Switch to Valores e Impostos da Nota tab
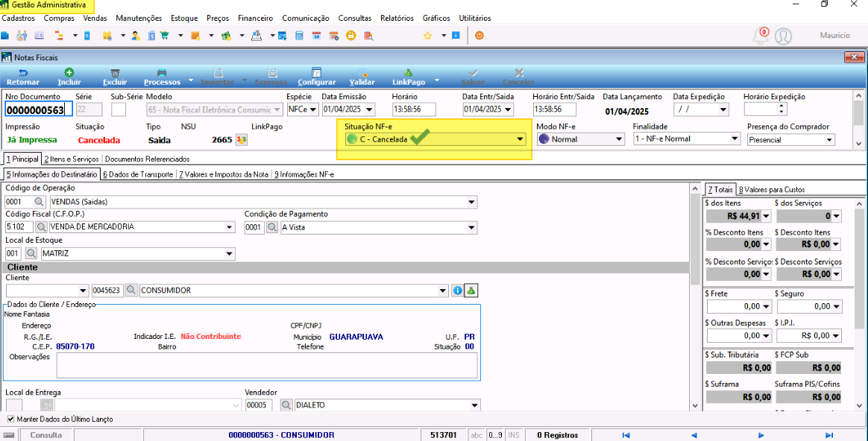The width and height of the screenshot is (868, 441). click(224, 174)
